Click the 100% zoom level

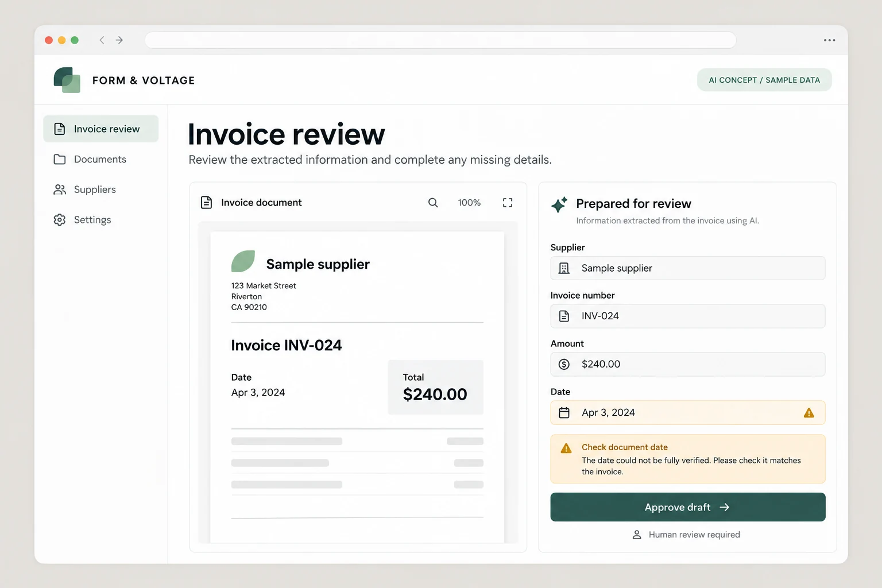469,203
